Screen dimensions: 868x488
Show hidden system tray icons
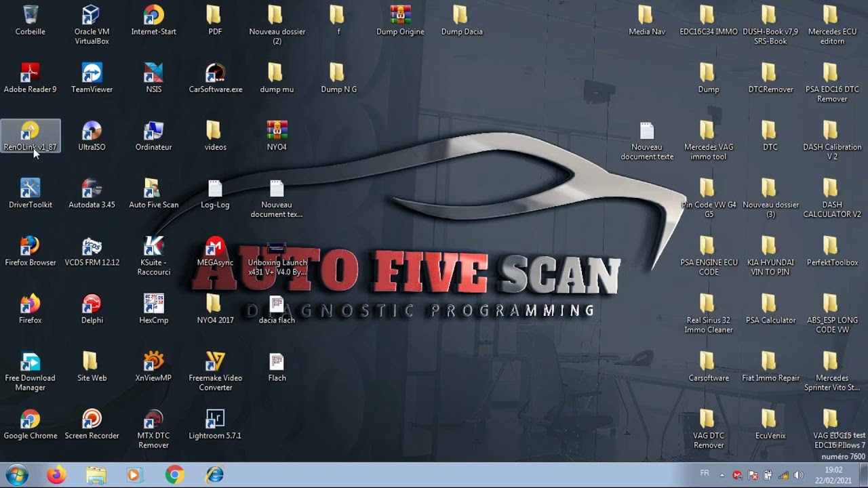tap(722, 475)
